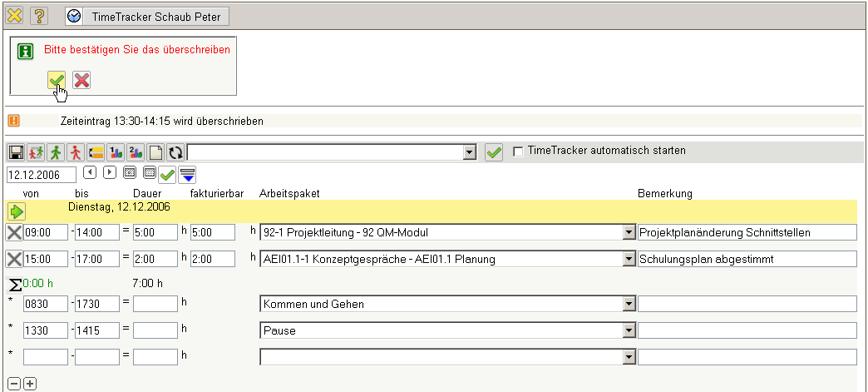Click the plus button to add row
868x392 pixels.
pos(31,384)
